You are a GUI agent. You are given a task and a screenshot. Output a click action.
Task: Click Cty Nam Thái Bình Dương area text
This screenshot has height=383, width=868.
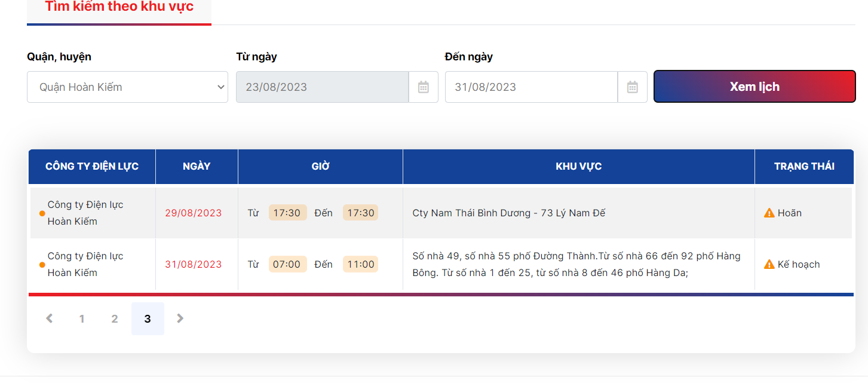509,213
